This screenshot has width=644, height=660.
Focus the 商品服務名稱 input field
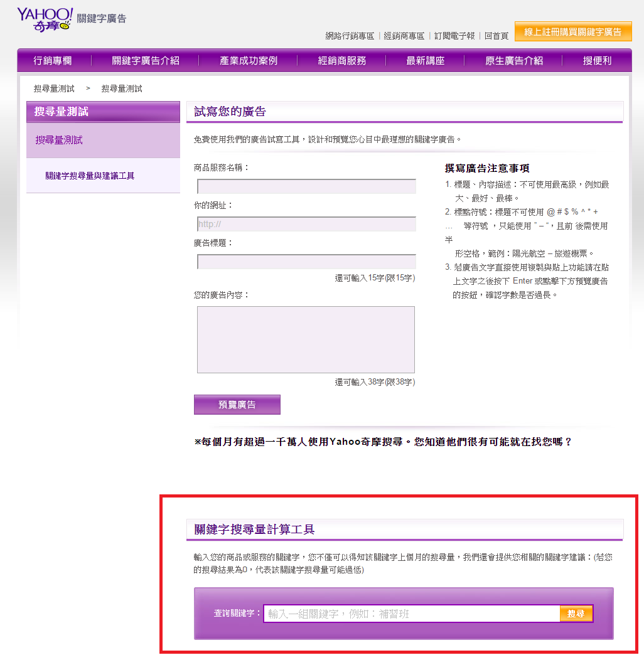tap(306, 186)
